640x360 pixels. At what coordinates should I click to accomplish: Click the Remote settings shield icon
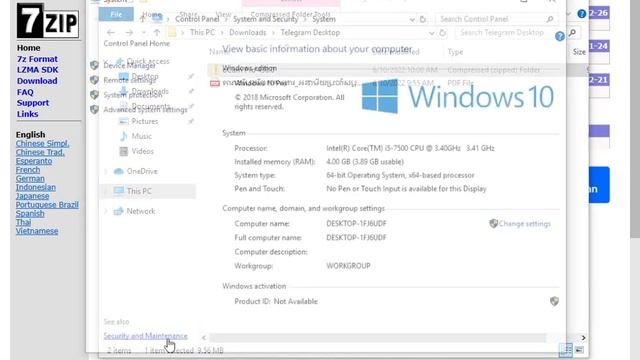[x=94, y=80]
